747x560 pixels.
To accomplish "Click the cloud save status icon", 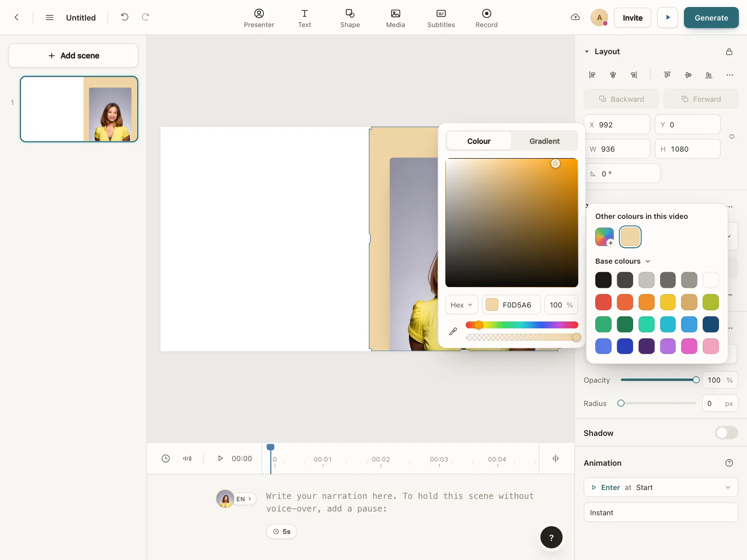I will (x=576, y=17).
